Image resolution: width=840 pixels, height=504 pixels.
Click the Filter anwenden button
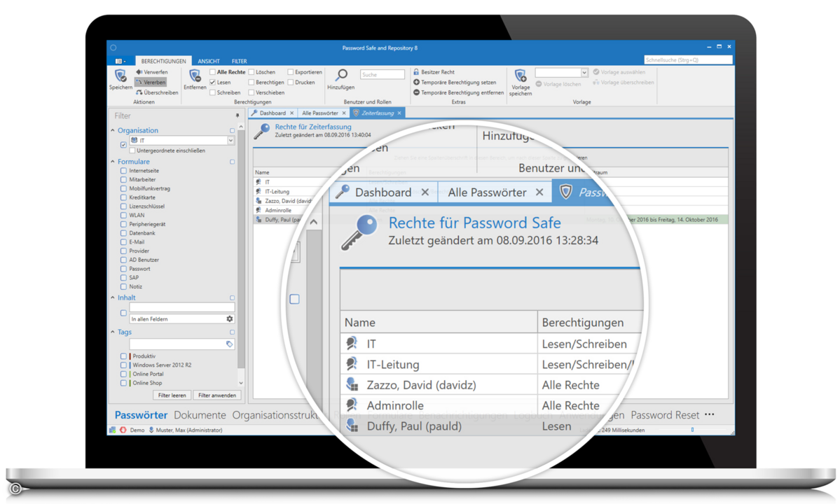click(217, 395)
